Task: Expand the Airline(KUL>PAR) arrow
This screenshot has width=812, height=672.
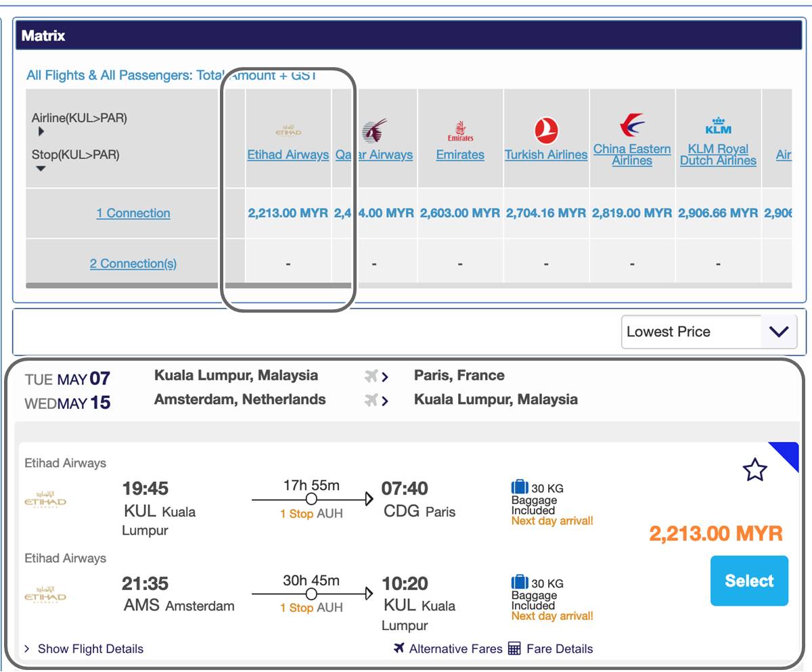Action: click(x=41, y=131)
